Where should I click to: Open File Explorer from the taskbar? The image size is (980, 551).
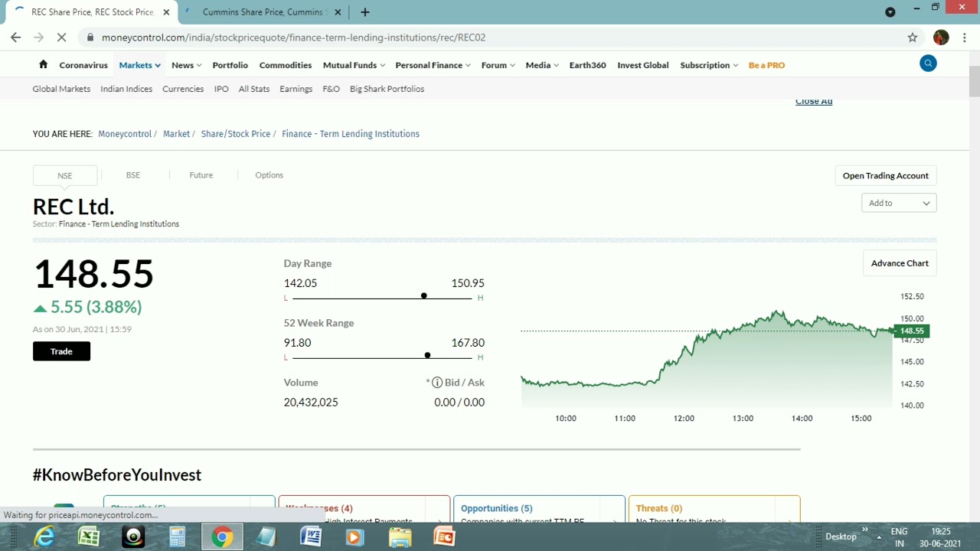400,537
